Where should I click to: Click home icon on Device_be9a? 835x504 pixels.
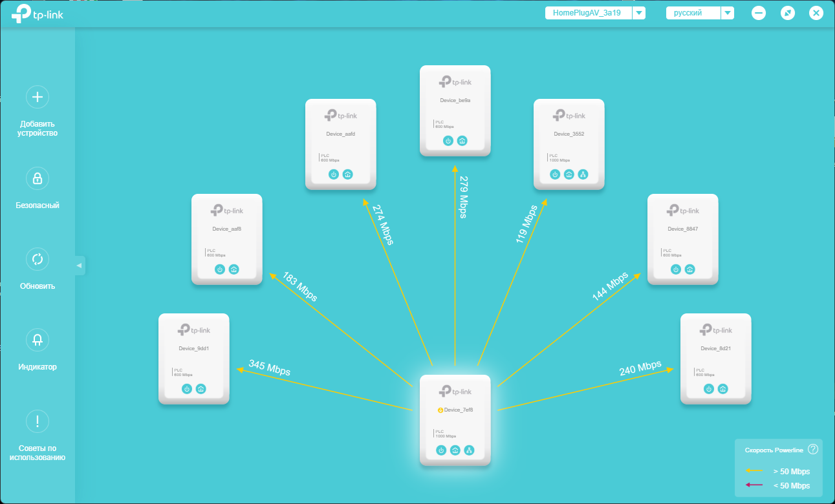click(462, 141)
